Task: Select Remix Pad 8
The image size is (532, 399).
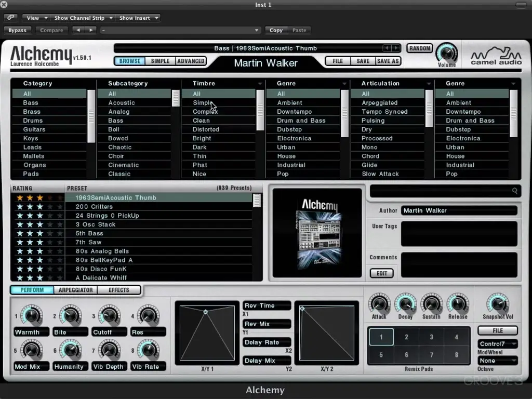Action: pos(457,355)
